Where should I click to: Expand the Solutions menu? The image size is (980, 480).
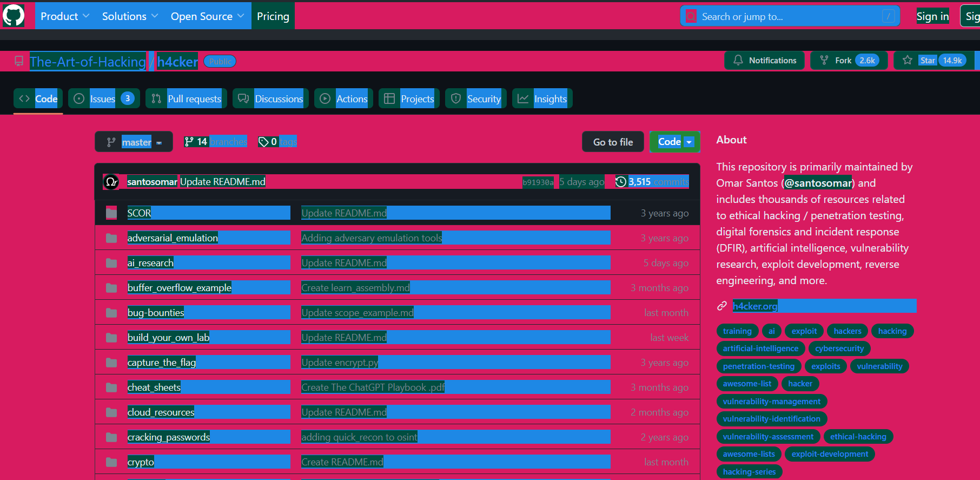(130, 16)
